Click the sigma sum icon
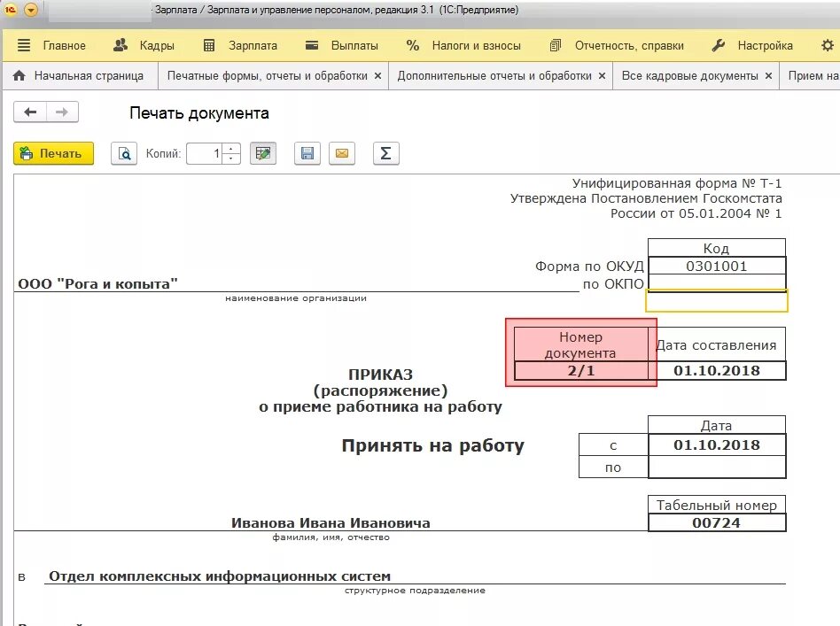This screenshot has width=840, height=626. (x=385, y=153)
